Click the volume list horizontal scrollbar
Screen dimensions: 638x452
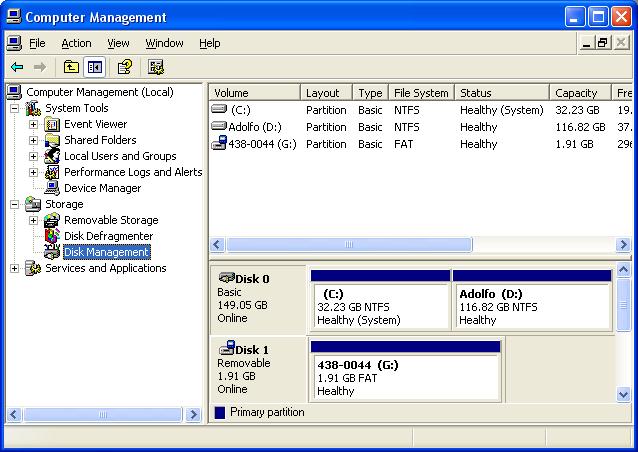point(348,244)
